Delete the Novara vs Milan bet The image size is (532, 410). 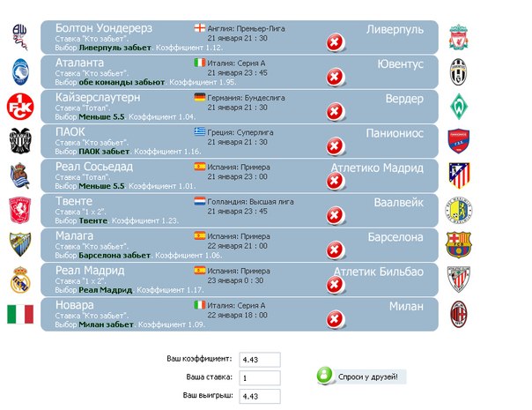point(335,319)
